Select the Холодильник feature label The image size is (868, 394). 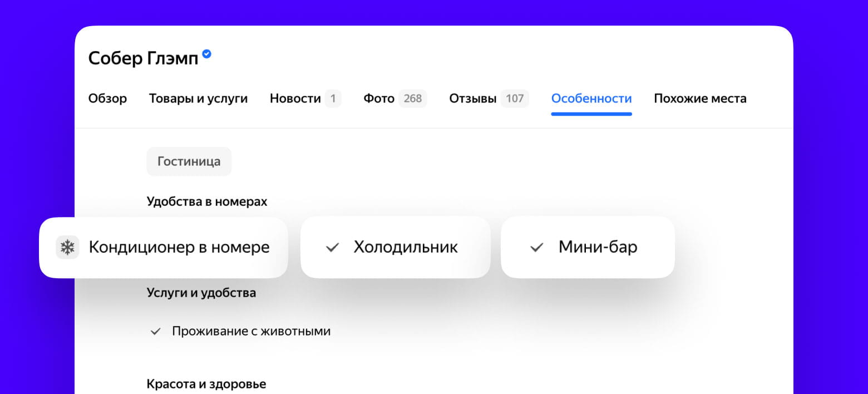coord(406,247)
